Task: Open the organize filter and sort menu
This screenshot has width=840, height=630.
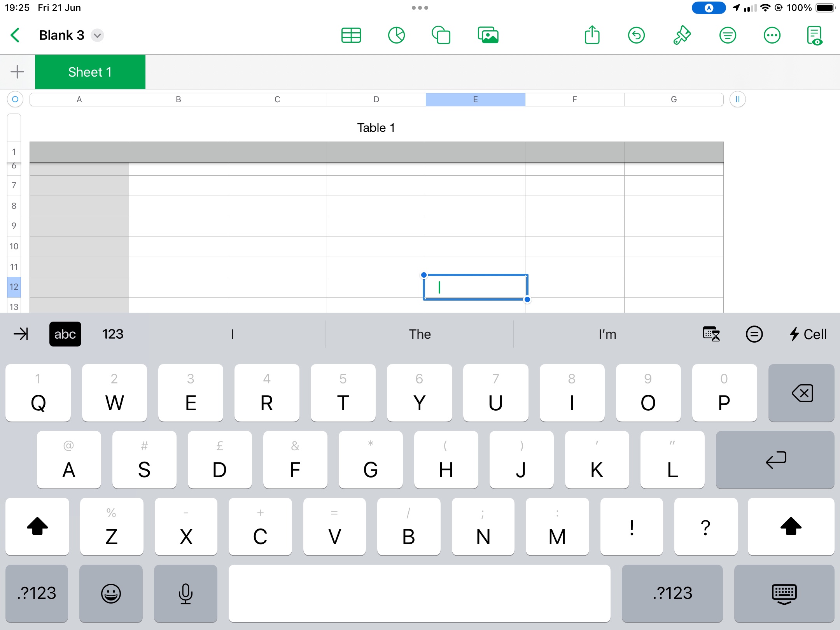Action: coord(727,35)
